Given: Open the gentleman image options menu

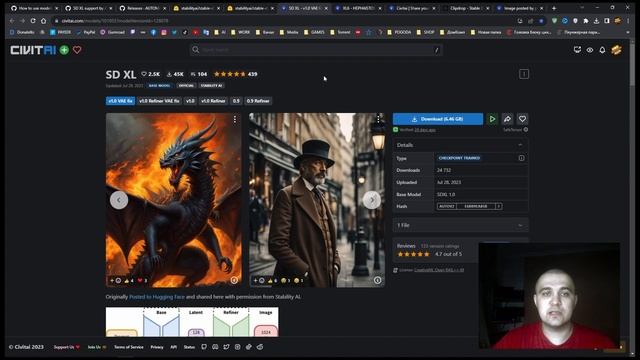Looking at the screenshot, I should [x=378, y=119].
